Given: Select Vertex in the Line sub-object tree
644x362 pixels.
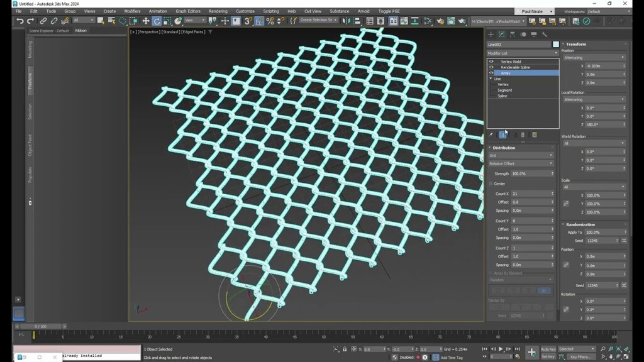Looking at the screenshot, I should click(x=504, y=84).
